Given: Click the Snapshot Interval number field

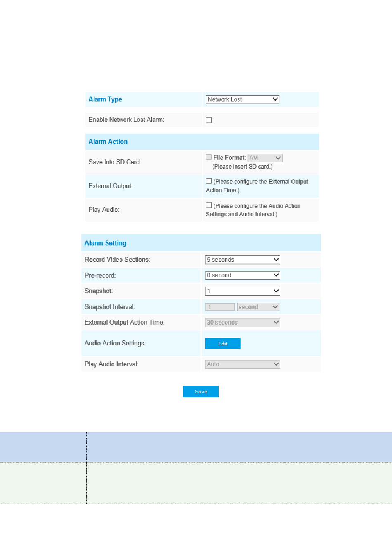Looking at the screenshot, I should [x=220, y=307].
